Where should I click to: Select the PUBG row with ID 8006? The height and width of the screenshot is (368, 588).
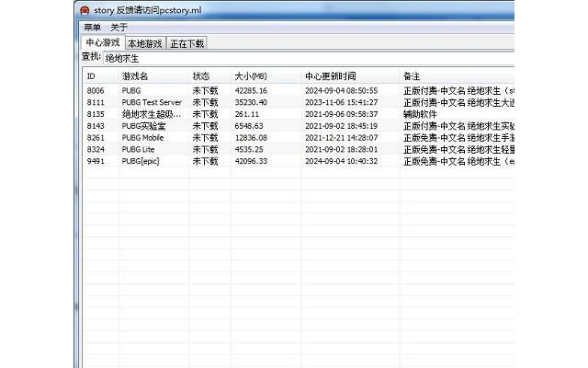299,90
